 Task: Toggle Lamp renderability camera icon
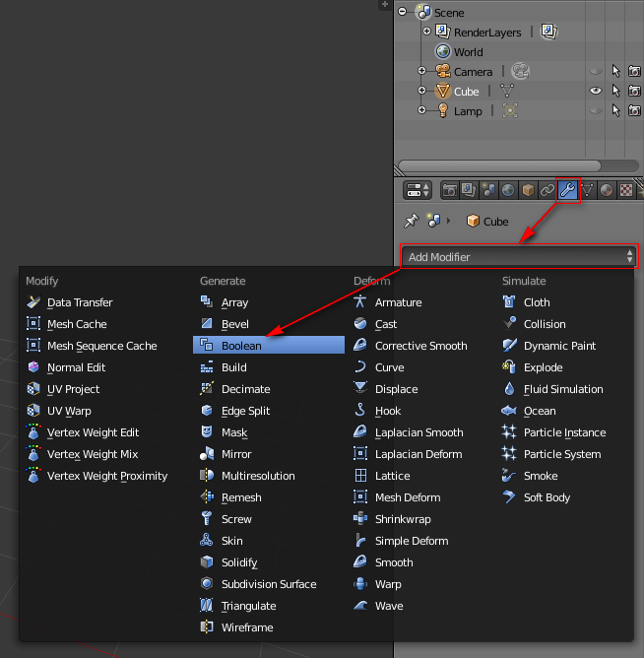[634, 110]
